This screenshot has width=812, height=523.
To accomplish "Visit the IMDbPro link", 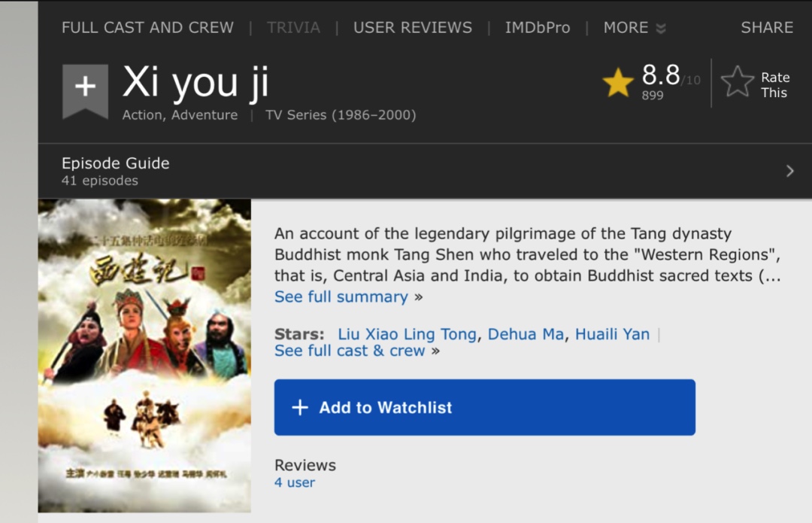I will 538,28.
